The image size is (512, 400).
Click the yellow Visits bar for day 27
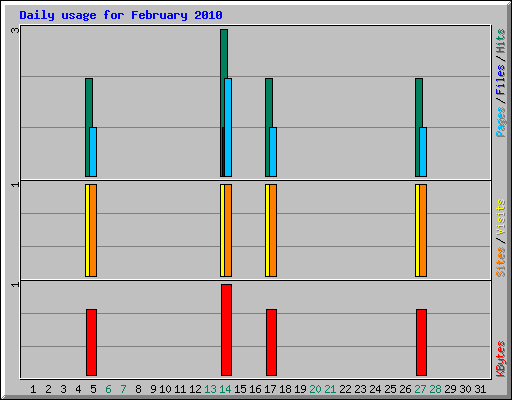pyautogui.click(x=417, y=230)
